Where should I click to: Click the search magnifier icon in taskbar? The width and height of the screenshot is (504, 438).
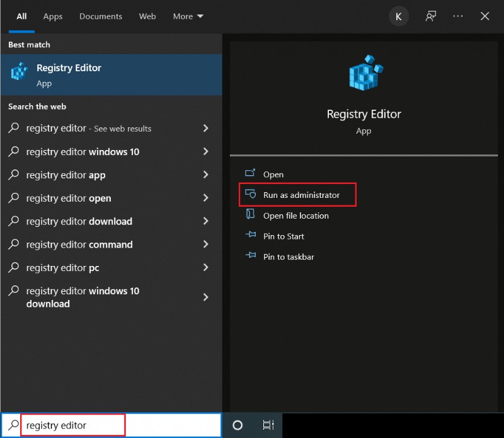pos(13,425)
